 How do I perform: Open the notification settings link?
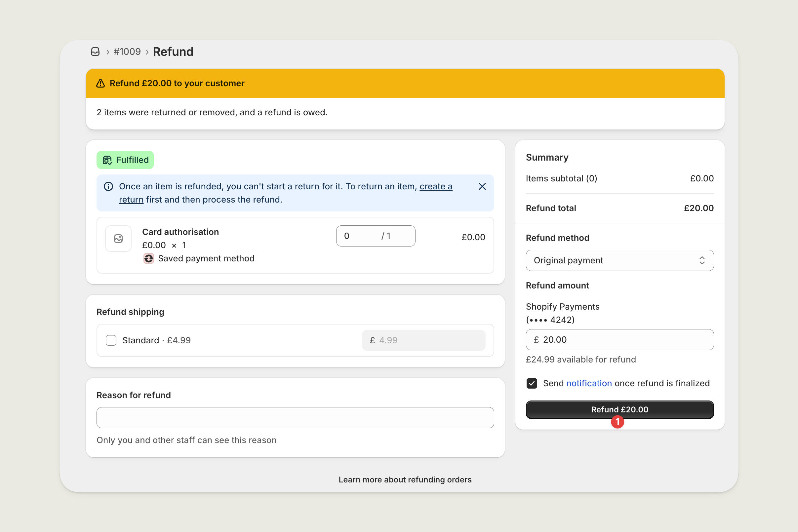click(x=589, y=383)
